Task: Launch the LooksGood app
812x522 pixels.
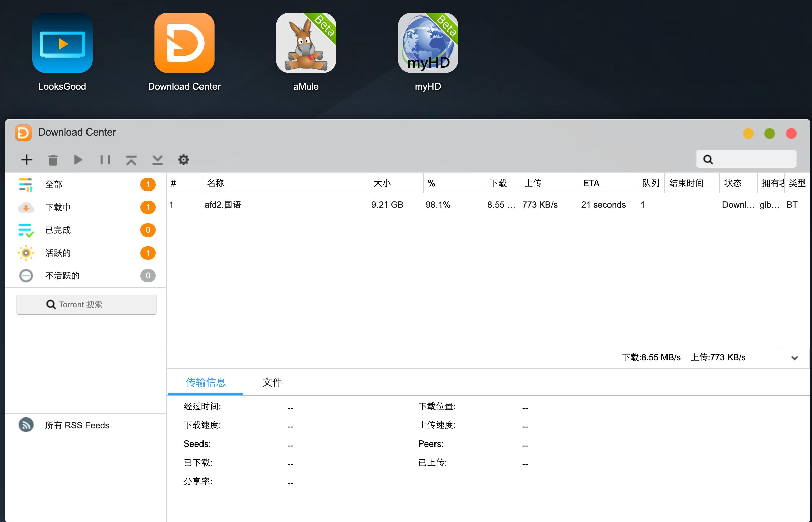Action: (x=62, y=43)
